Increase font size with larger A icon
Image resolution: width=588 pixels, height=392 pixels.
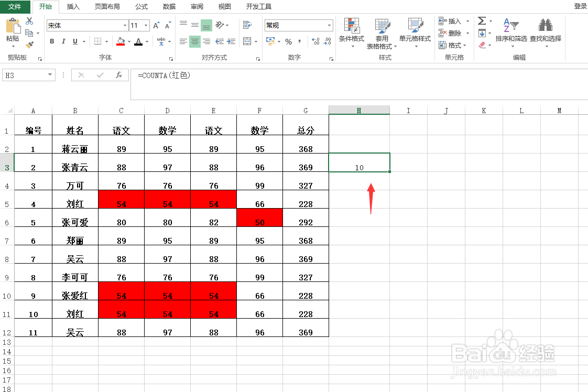click(x=156, y=26)
